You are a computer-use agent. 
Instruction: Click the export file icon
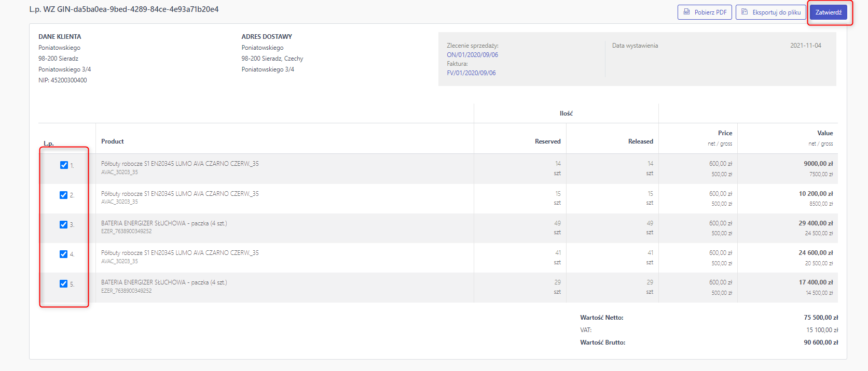coord(745,12)
